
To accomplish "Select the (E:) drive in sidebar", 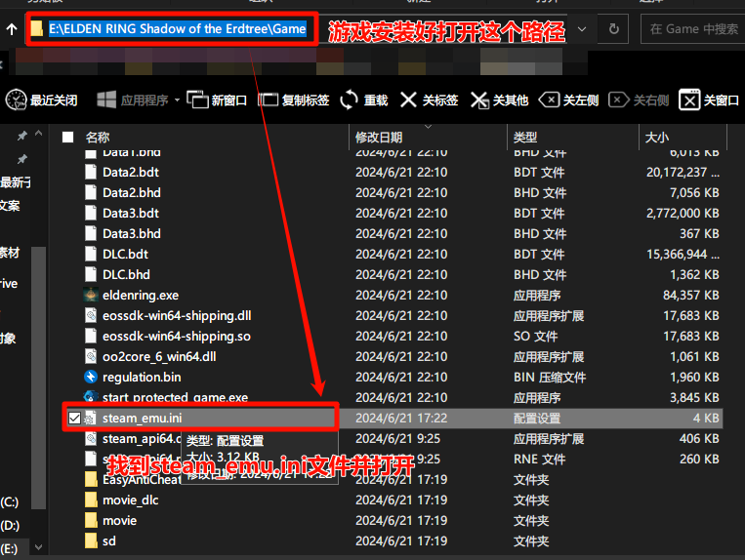I will pos(9,548).
